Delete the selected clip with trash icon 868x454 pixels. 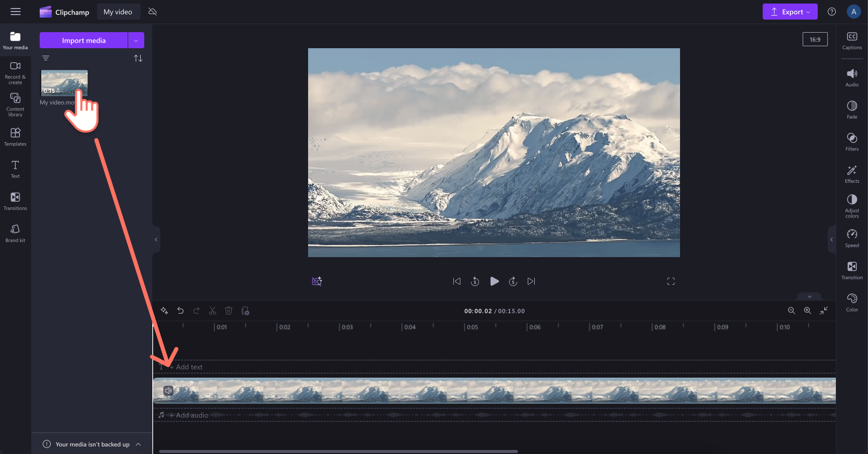coord(229,311)
